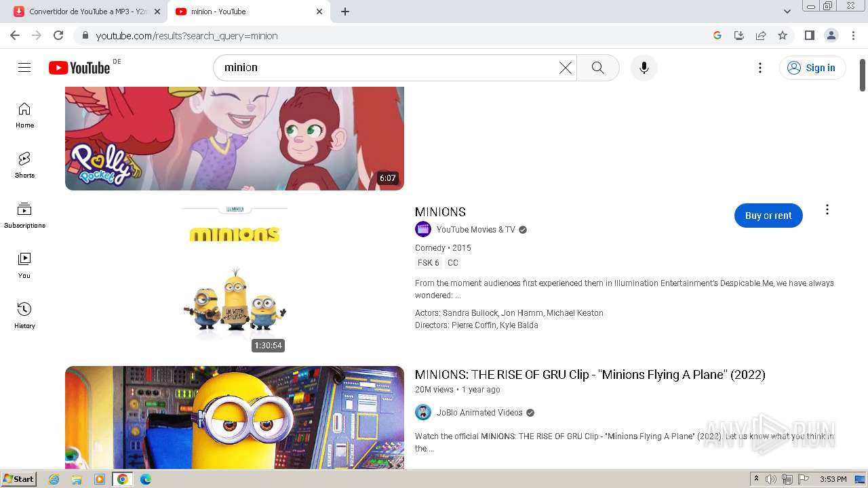Open the You section in sidebar
Screen dimensions: 868x488
(x=24, y=266)
